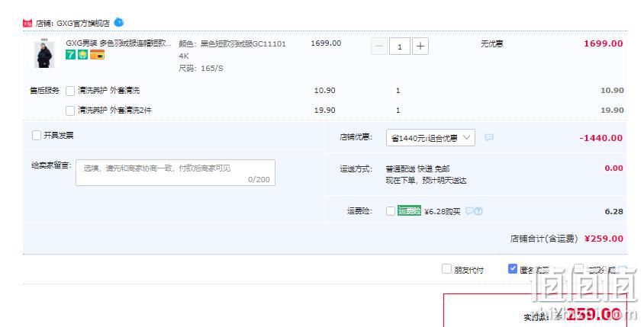Screen dimensions: 644x327
Task: Decrease quantity with the minus button
Action: pos(379,46)
